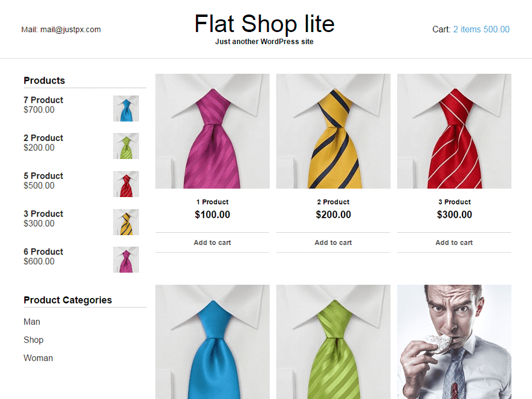532x399 pixels.
Task: View the large red striped tie image
Action: coord(454,131)
